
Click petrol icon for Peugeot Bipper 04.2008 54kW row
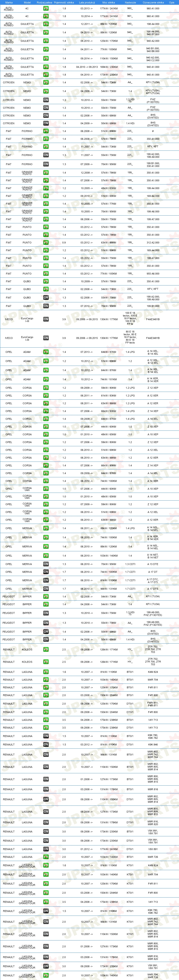46,604
